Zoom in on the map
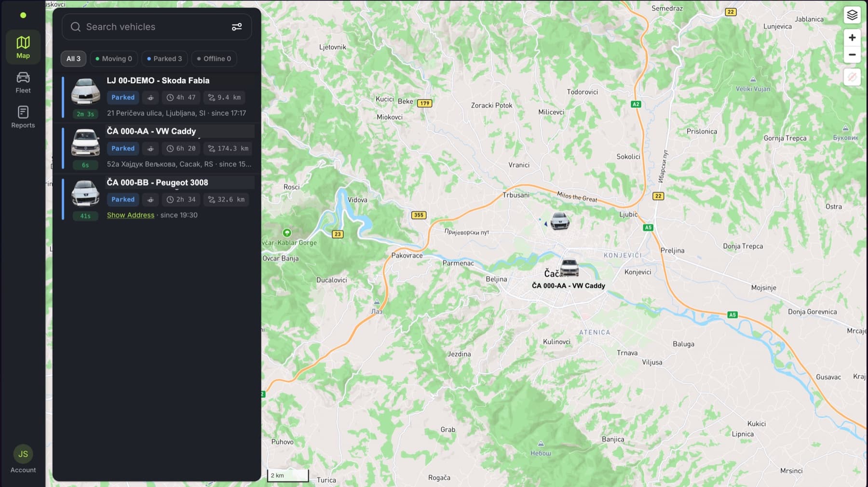Image resolution: width=868 pixels, height=487 pixels. [x=852, y=38]
